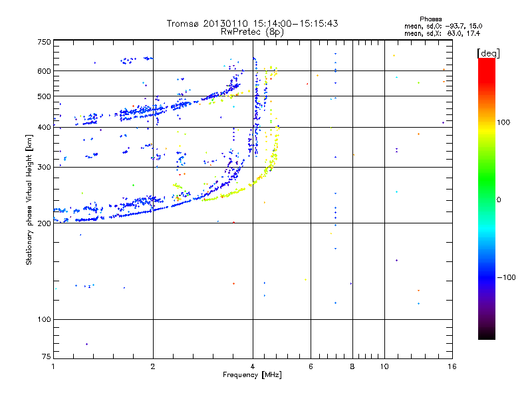Screen dimensions: 532x399
Task: Click the plot title 'Tromsø 20130110 15:14:00-15:15:43'
Action: click(x=252, y=23)
